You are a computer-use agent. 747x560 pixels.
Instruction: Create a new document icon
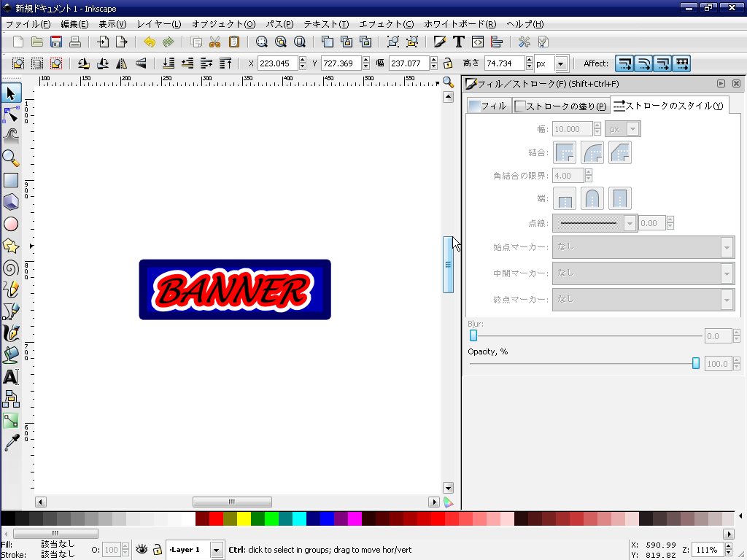[x=18, y=42]
